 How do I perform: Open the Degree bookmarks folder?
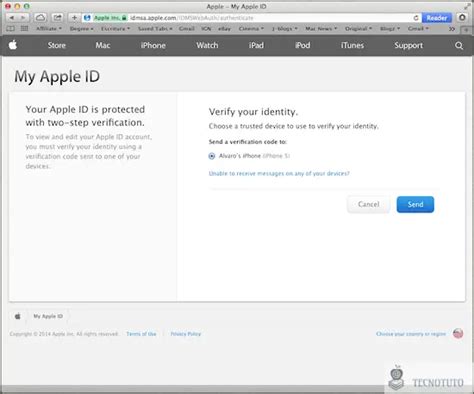tap(81, 29)
